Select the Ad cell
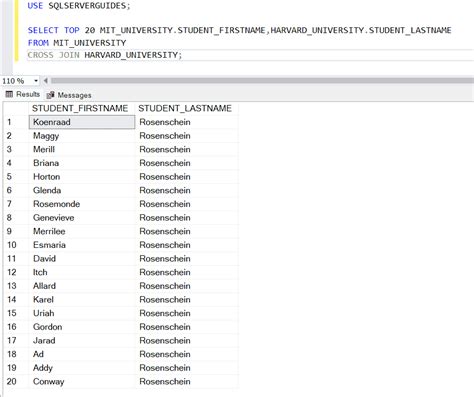 [82, 354]
